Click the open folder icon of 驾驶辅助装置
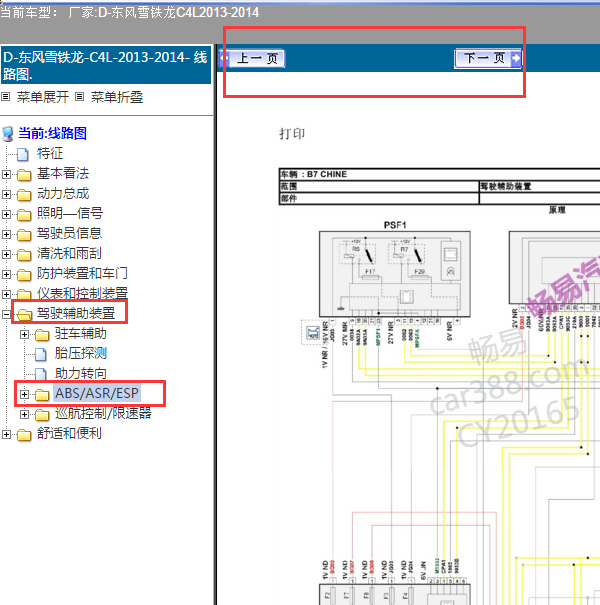 click(24, 315)
